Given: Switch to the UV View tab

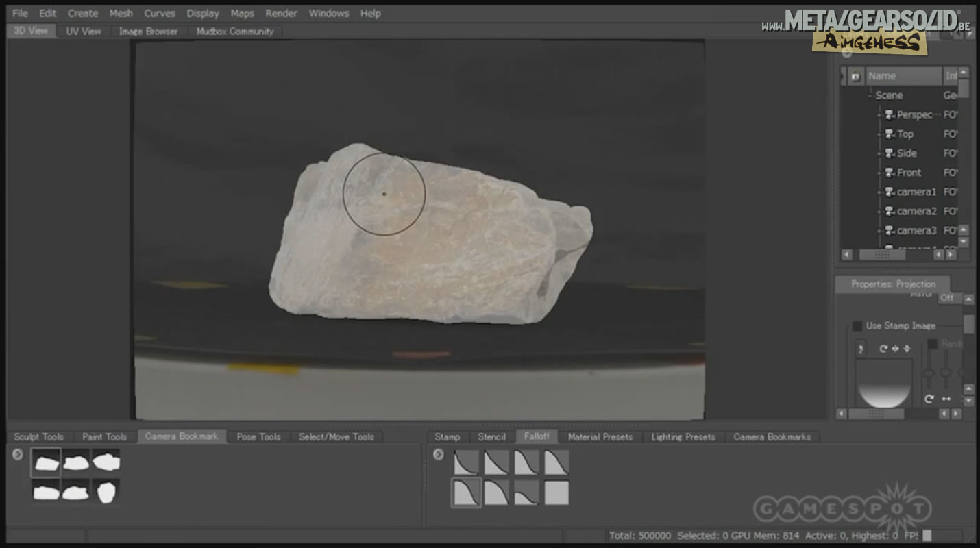Looking at the screenshot, I should pos(84,32).
